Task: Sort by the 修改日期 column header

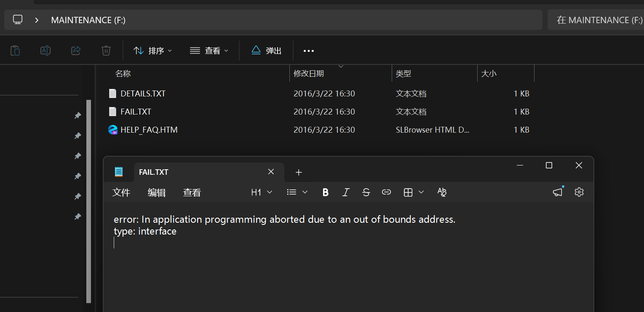Action: (x=309, y=73)
